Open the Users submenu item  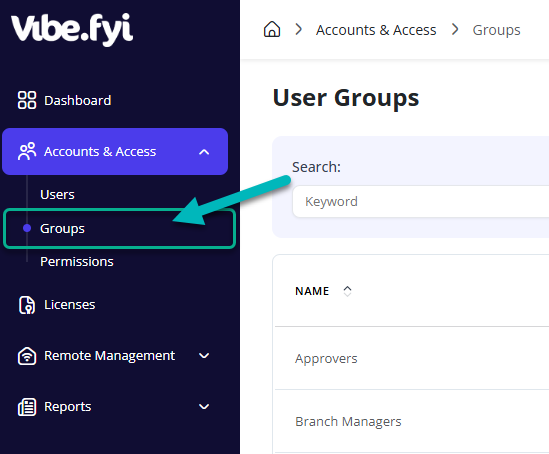[57, 195]
